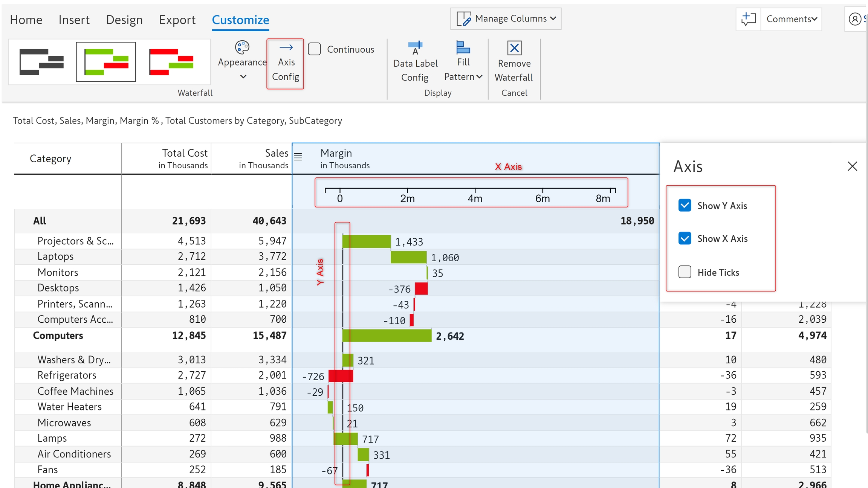Screen dimensions: 868x488
Task: Click the Fill Pattern icon
Action: click(463, 48)
